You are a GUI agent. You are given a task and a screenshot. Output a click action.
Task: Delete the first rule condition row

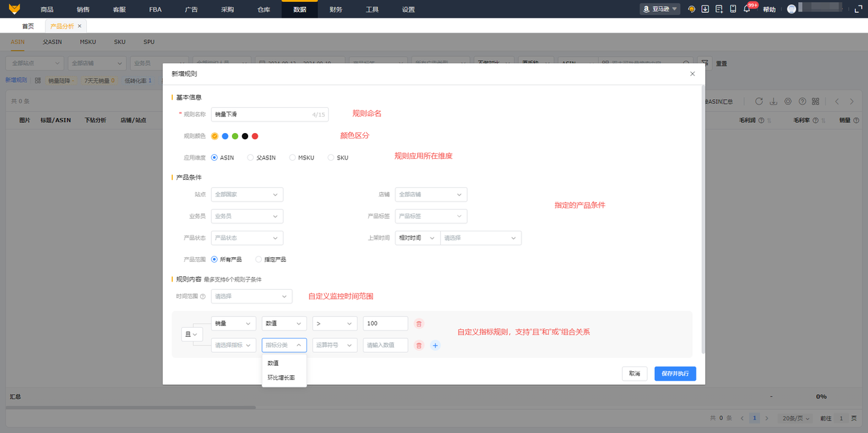coord(419,324)
